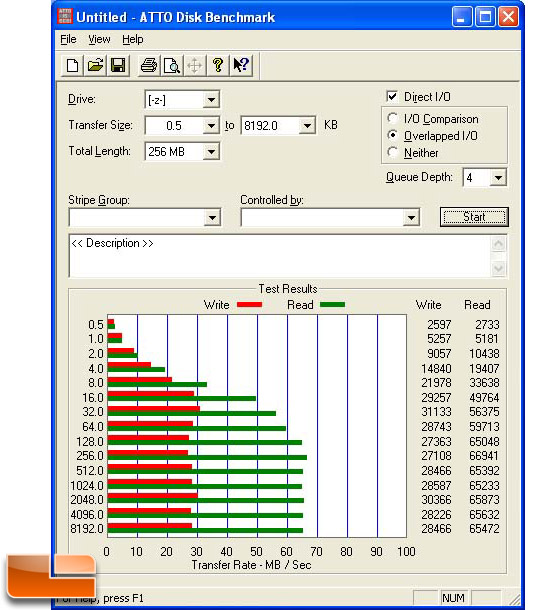Expand the Stripe Group dropdown
Screen dimensions: 550x610
[212, 217]
